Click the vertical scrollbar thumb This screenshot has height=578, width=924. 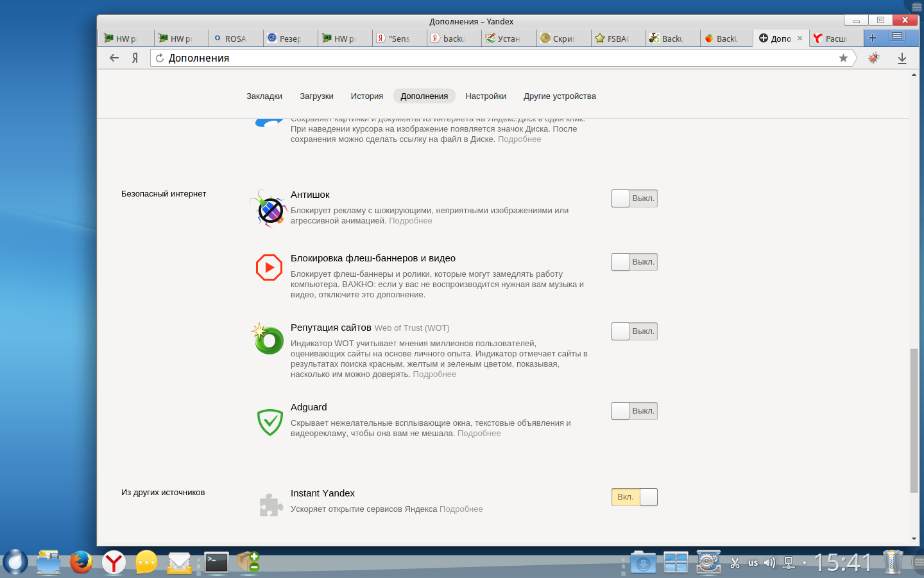click(914, 420)
